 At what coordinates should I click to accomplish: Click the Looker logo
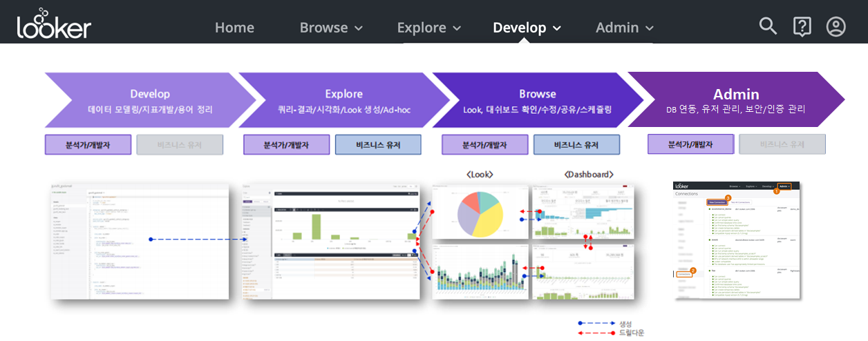point(54,25)
